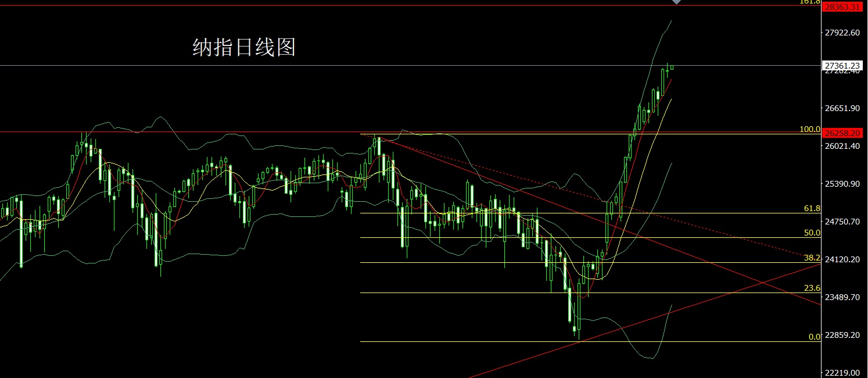
Task: Select the 61.8 Fibonacci level label
Action: click(812, 208)
